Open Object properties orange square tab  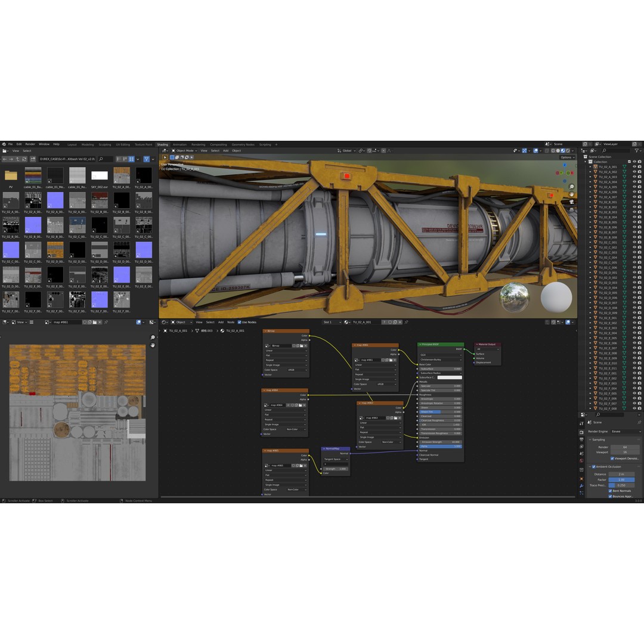click(581, 478)
